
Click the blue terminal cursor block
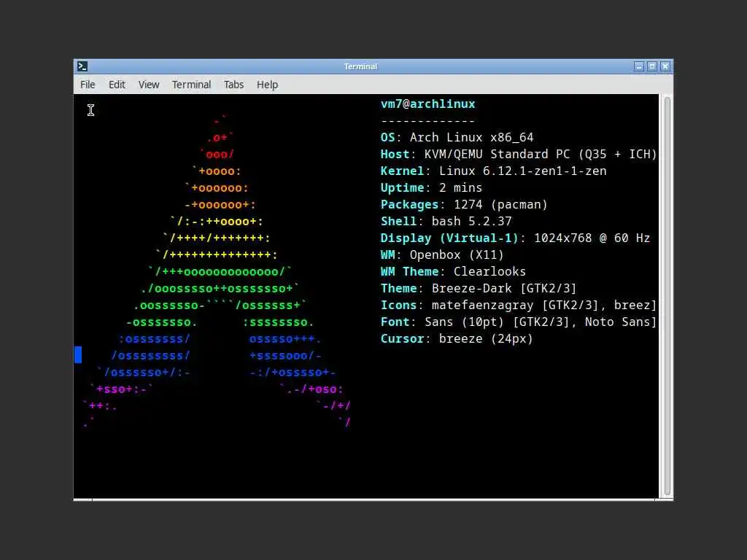(78, 355)
